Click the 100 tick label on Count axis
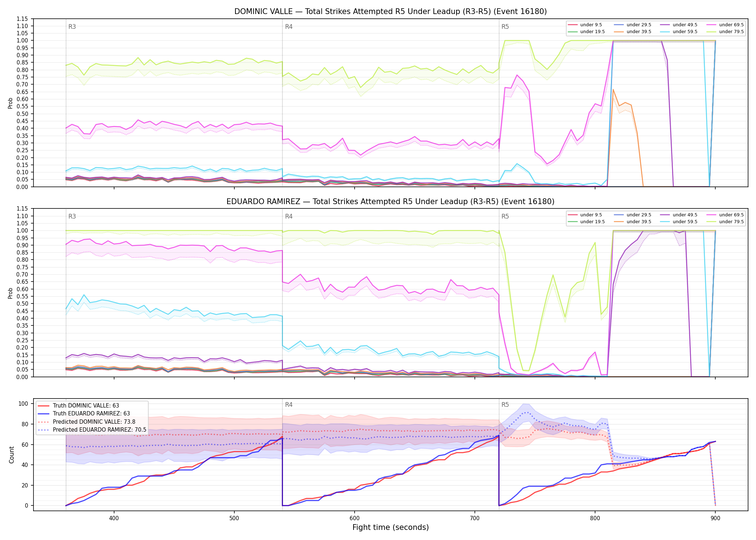 pyautogui.click(x=23, y=404)
